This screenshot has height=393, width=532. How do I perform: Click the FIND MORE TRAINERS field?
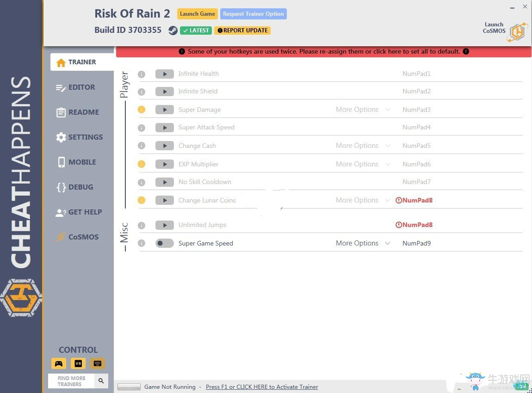[x=71, y=381]
